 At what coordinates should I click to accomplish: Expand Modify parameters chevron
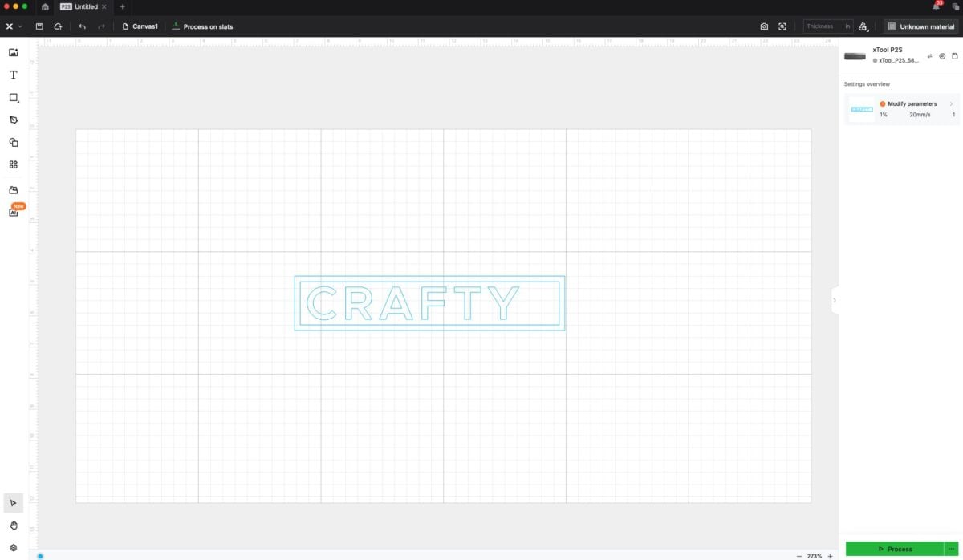(x=951, y=104)
